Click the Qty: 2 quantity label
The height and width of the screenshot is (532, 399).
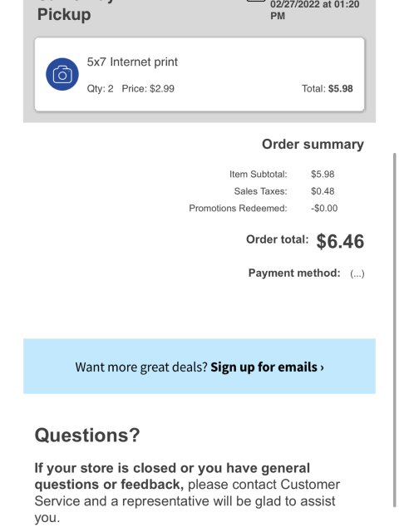(100, 89)
